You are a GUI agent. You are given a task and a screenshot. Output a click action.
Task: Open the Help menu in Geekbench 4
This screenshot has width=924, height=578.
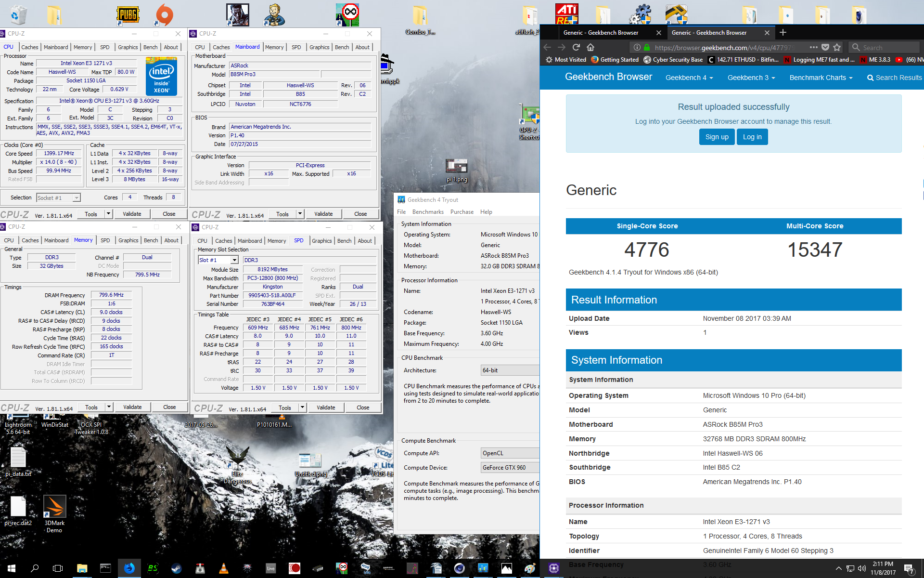coord(486,212)
